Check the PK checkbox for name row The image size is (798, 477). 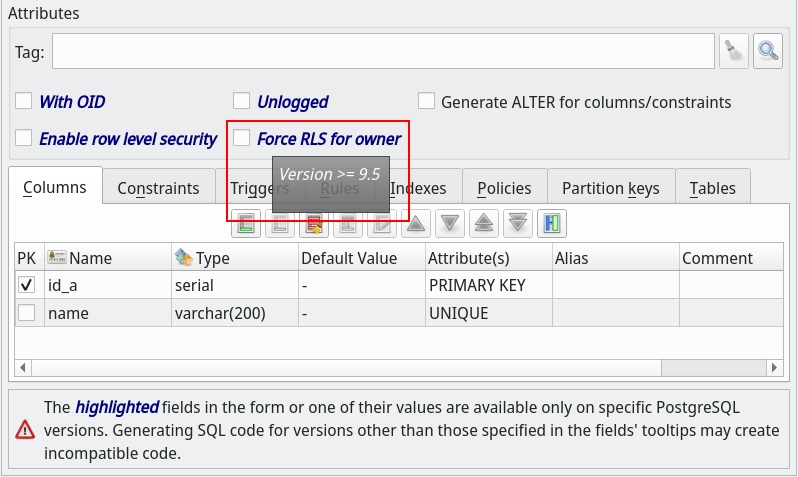point(26,312)
